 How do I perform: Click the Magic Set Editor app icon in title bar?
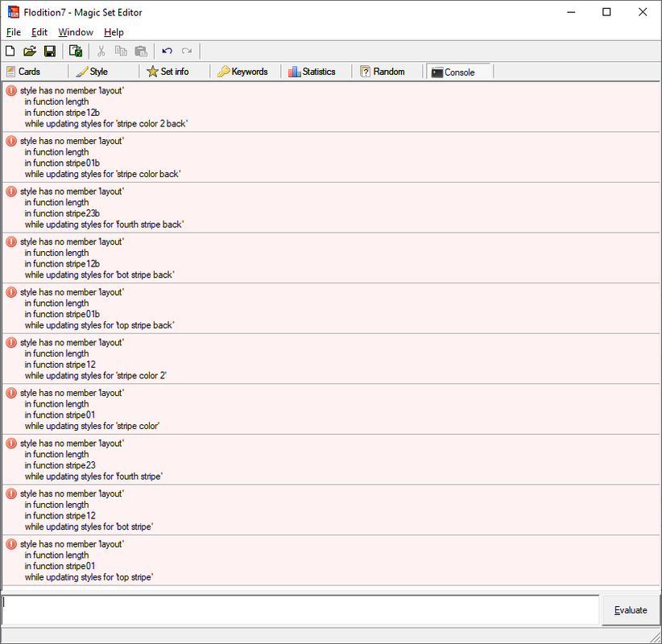[14, 12]
